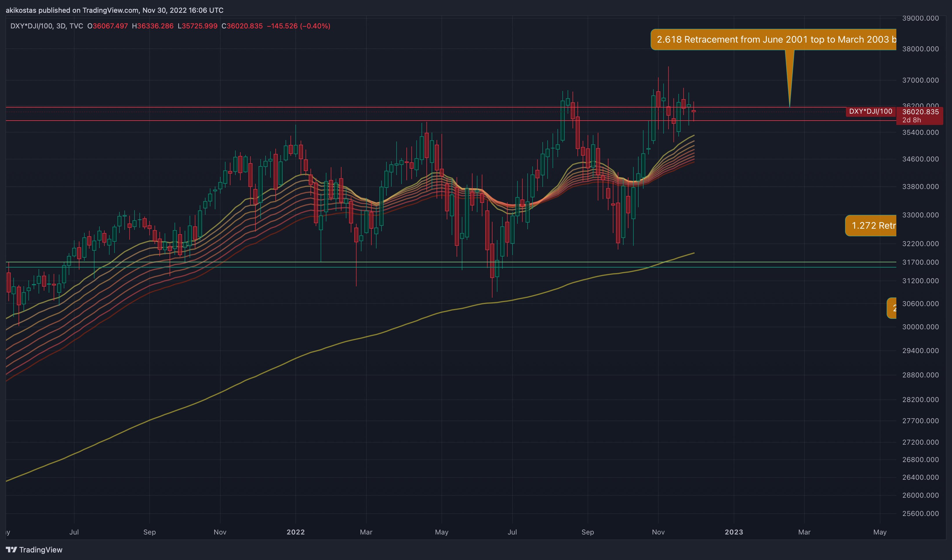Viewport: 952px width, 560px height.
Task: Click the 31200.000 price axis label
Action: coord(920,281)
